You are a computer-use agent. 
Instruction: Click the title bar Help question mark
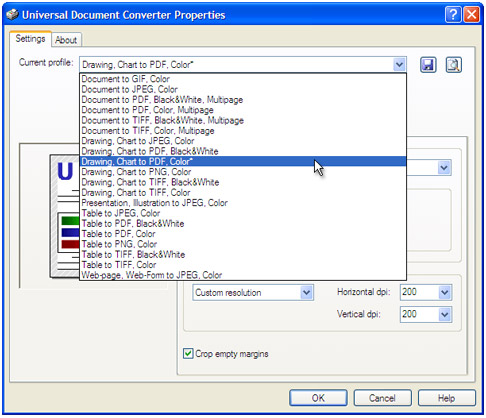point(453,15)
